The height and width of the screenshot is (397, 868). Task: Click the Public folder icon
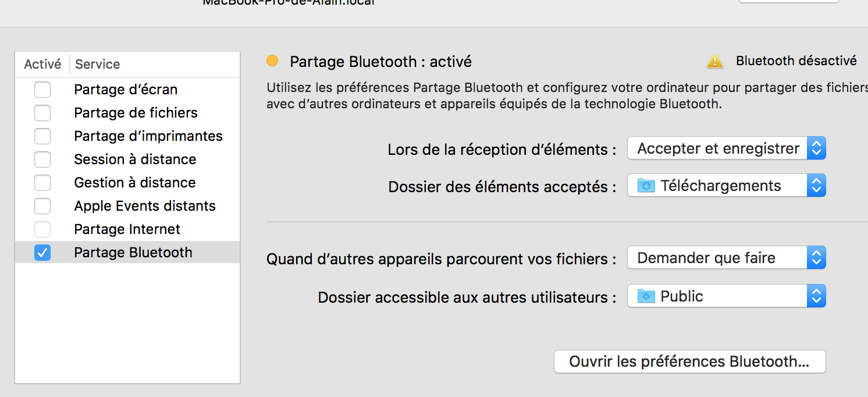646,296
